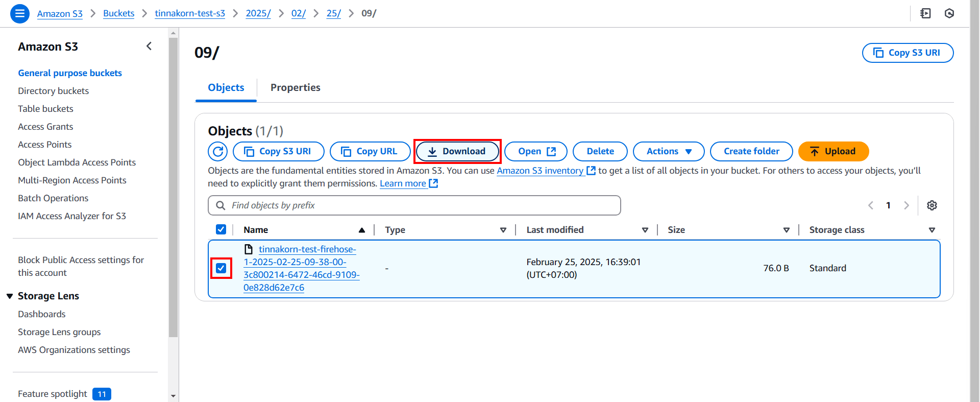Go to previous page of objects
Viewport: 980px width, 402px height.
pyautogui.click(x=871, y=205)
